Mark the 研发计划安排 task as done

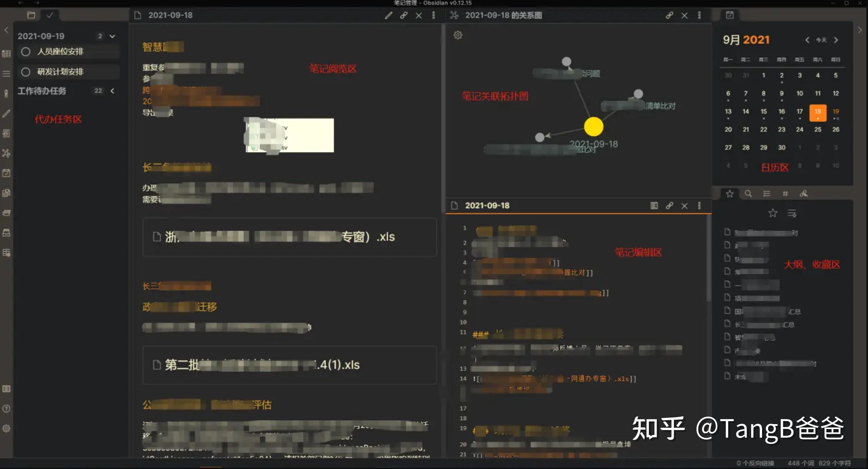[26, 72]
